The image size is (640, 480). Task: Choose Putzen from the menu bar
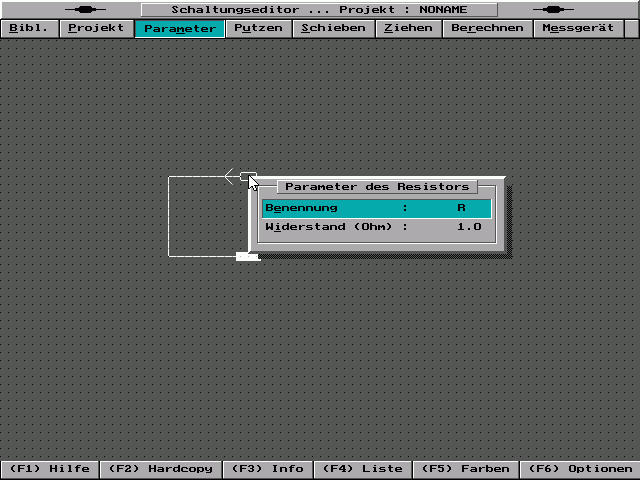coord(258,28)
